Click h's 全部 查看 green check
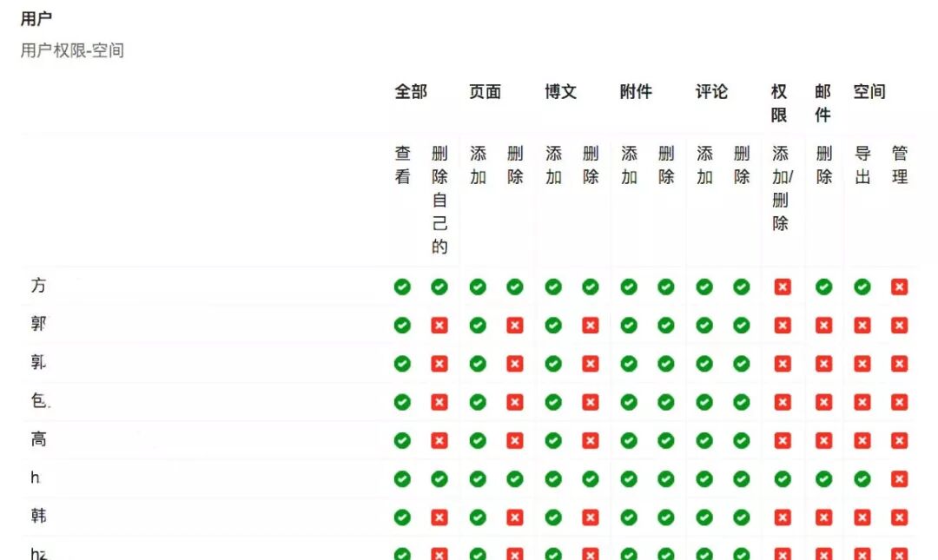Screen dimensions: 938x560 [x=402, y=478]
